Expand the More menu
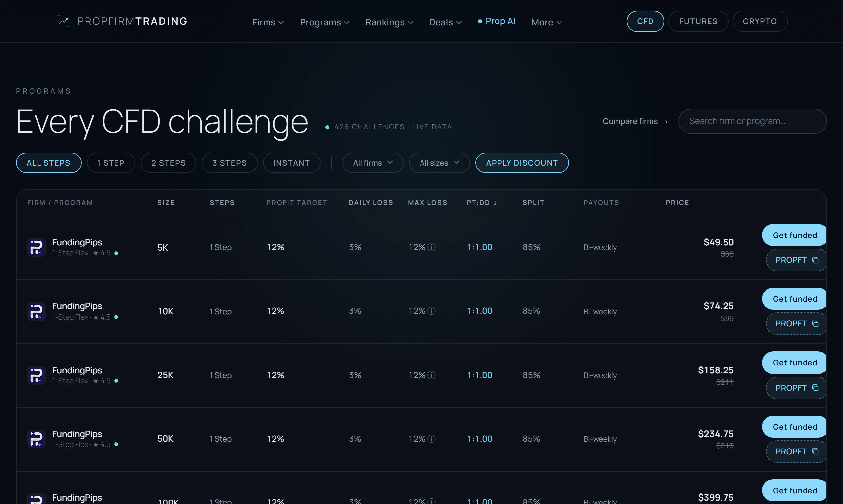Viewport: 843px width, 504px height. click(547, 22)
